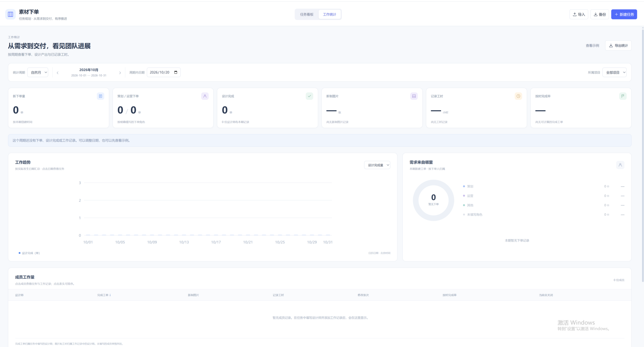Image resolution: width=644 pixels, height=347 pixels.
Task: Click the 新制图片 column header
Action: click(x=193, y=295)
